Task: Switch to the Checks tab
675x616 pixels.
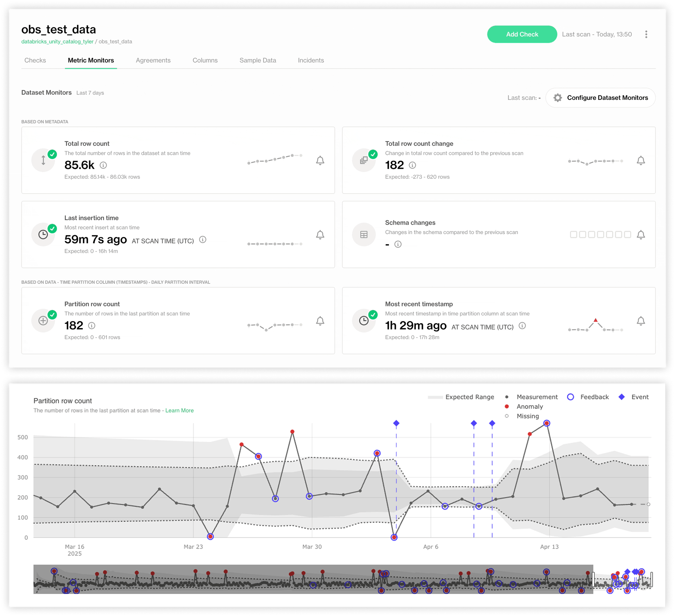Action: coord(35,60)
